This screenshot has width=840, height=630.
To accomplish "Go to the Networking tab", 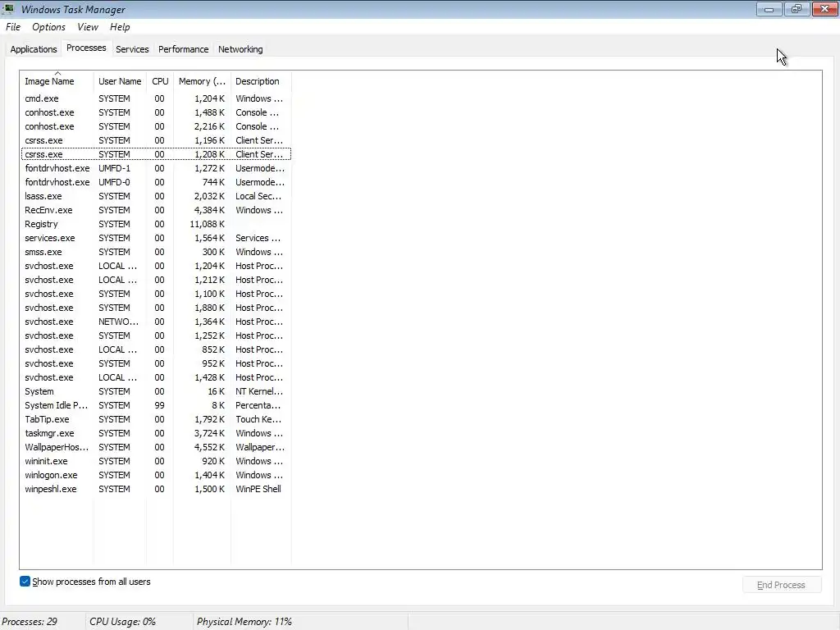I will tap(240, 49).
